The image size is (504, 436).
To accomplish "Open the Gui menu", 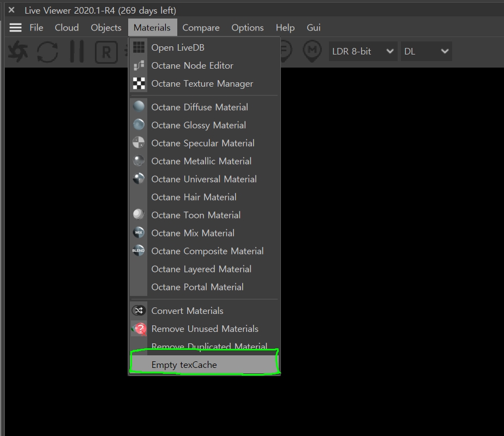I will coord(314,28).
